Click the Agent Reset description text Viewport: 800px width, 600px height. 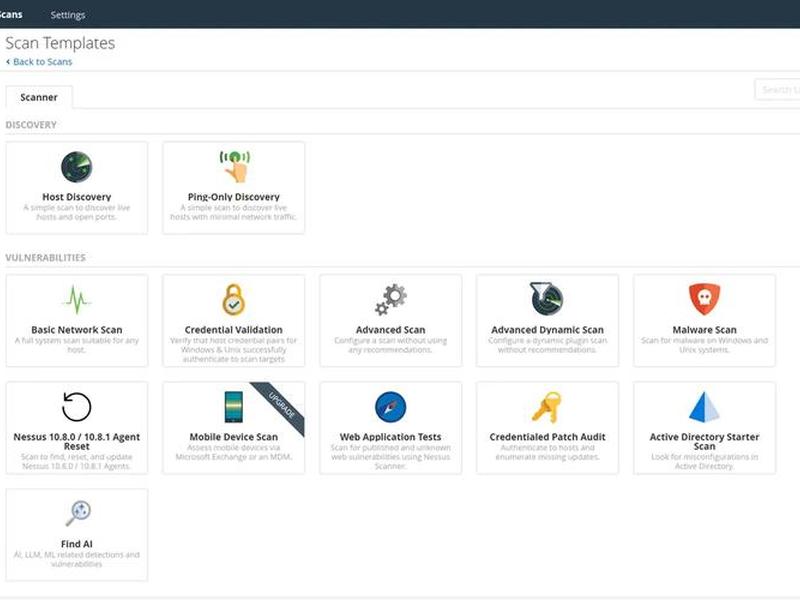coord(77,461)
